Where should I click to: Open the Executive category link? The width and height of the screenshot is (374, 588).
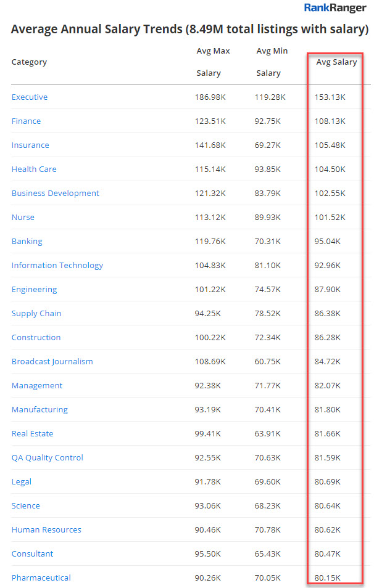pos(30,97)
